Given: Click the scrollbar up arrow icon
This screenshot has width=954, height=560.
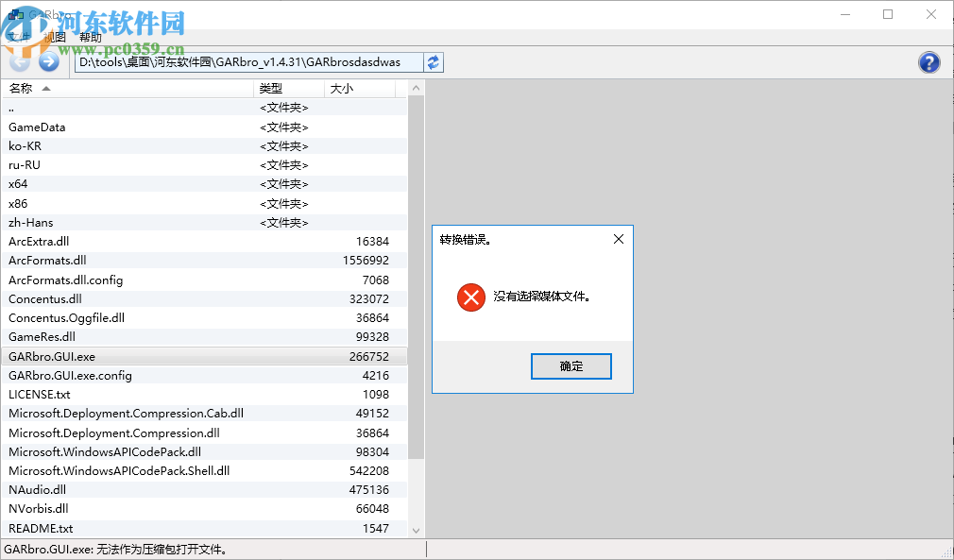Looking at the screenshot, I should pyautogui.click(x=416, y=86).
